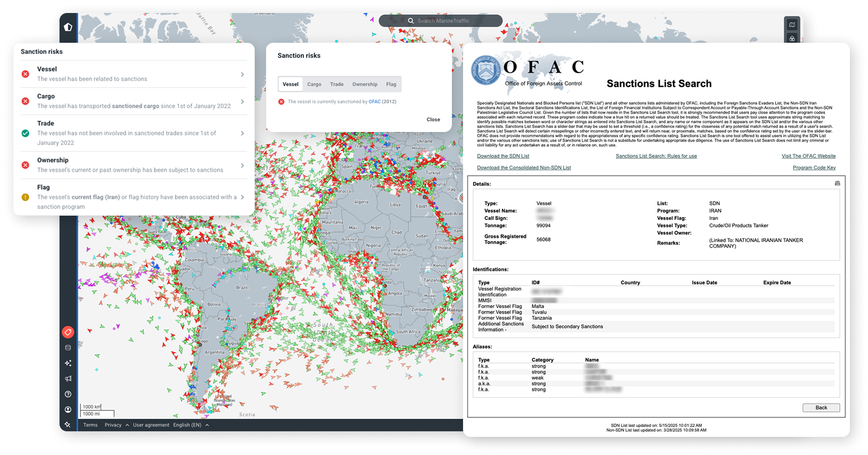Open the user account profile icon

click(68, 409)
